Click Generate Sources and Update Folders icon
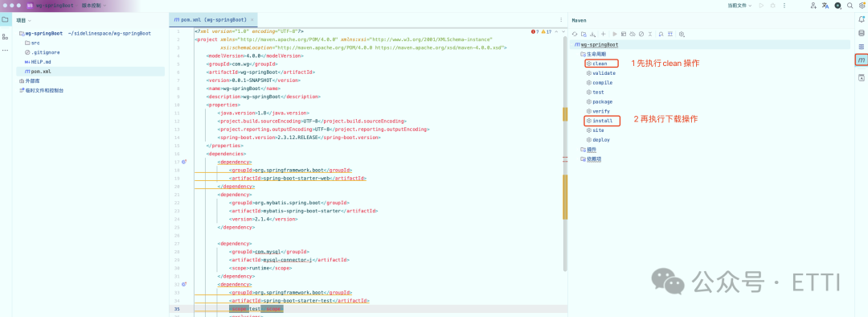 pyautogui.click(x=583, y=34)
